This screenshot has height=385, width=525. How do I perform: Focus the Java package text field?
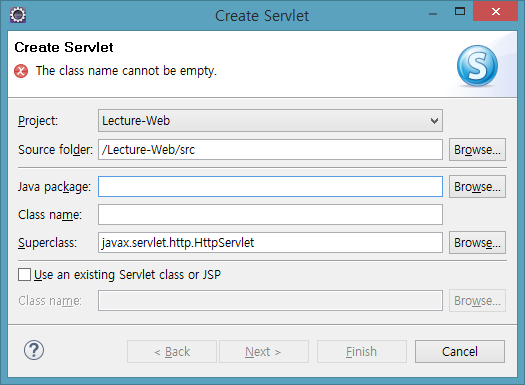pyautogui.click(x=270, y=186)
